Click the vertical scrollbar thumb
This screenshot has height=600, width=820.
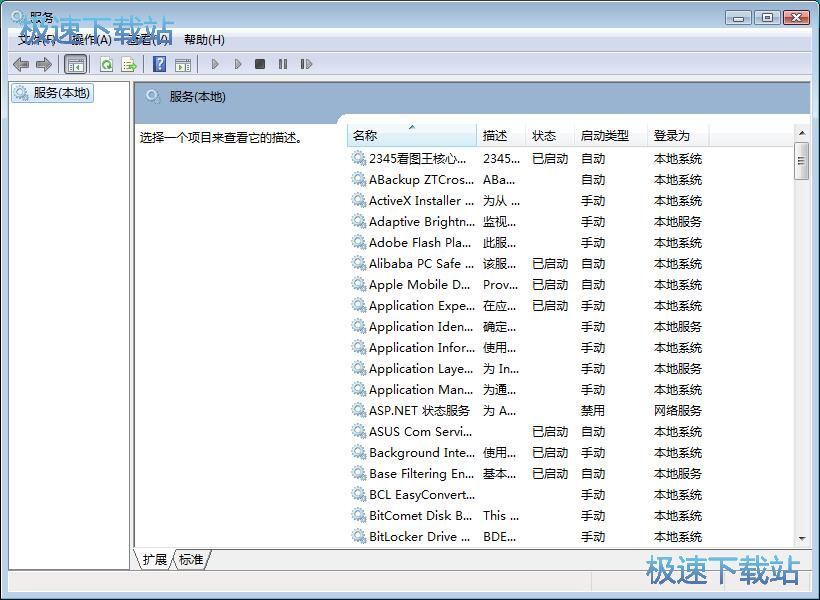[x=801, y=161]
